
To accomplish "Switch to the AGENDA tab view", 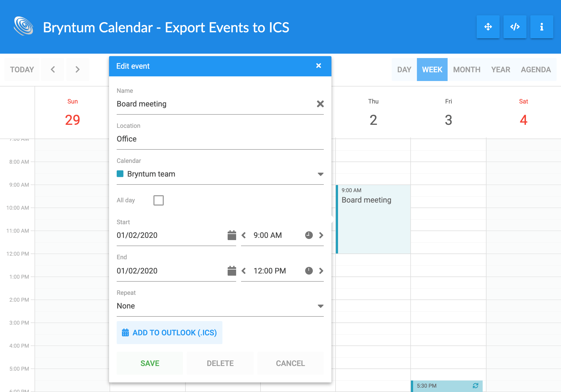I will tap(535, 70).
